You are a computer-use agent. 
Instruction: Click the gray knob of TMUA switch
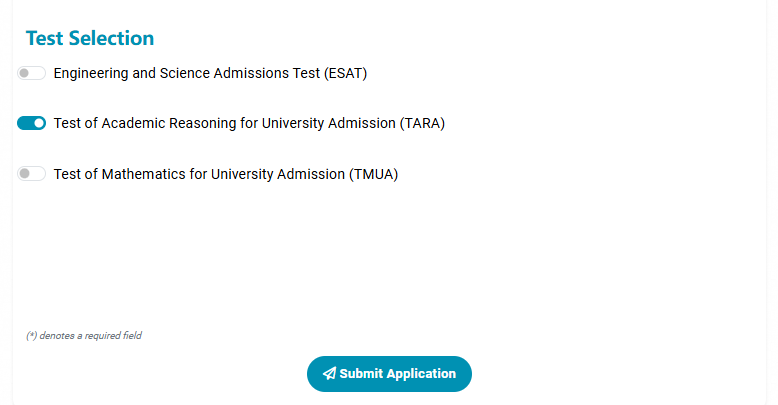click(24, 174)
